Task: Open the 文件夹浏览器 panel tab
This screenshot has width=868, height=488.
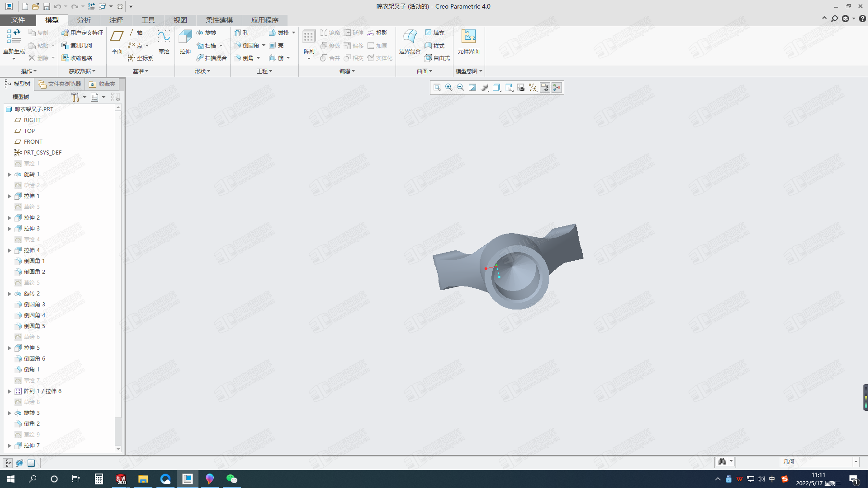Action: point(60,84)
